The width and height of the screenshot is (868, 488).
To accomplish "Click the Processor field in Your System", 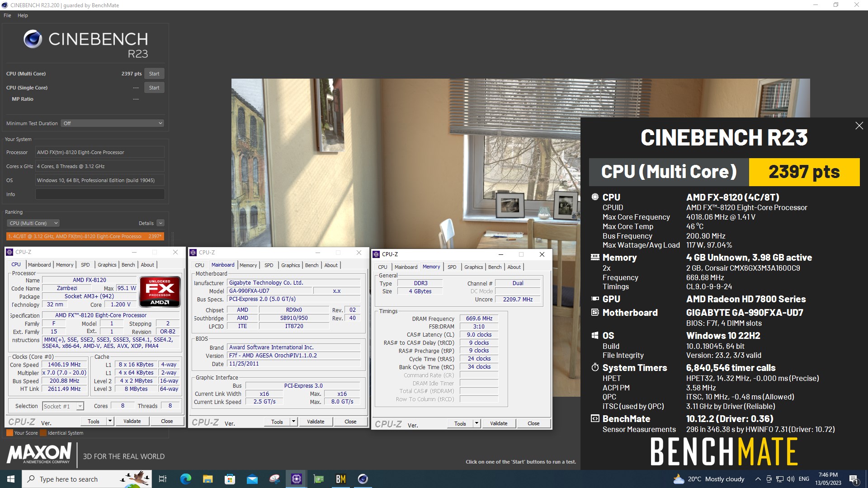I will [x=100, y=152].
